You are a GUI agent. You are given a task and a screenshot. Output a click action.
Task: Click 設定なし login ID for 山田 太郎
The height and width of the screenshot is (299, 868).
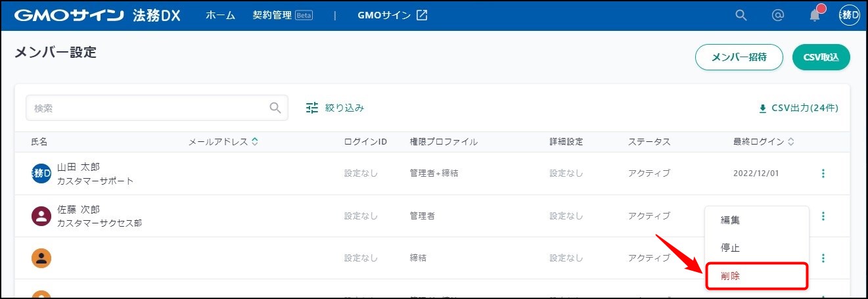[x=361, y=173]
